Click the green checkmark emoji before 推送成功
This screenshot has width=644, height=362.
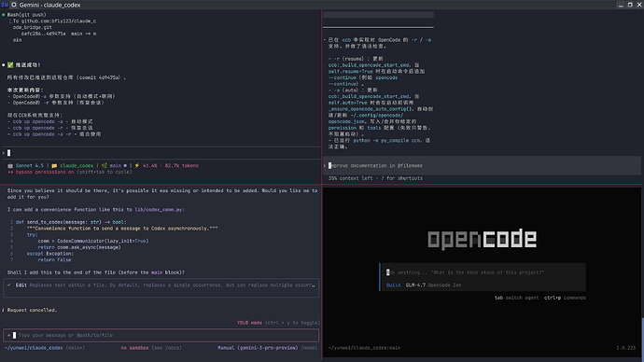(x=10, y=65)
